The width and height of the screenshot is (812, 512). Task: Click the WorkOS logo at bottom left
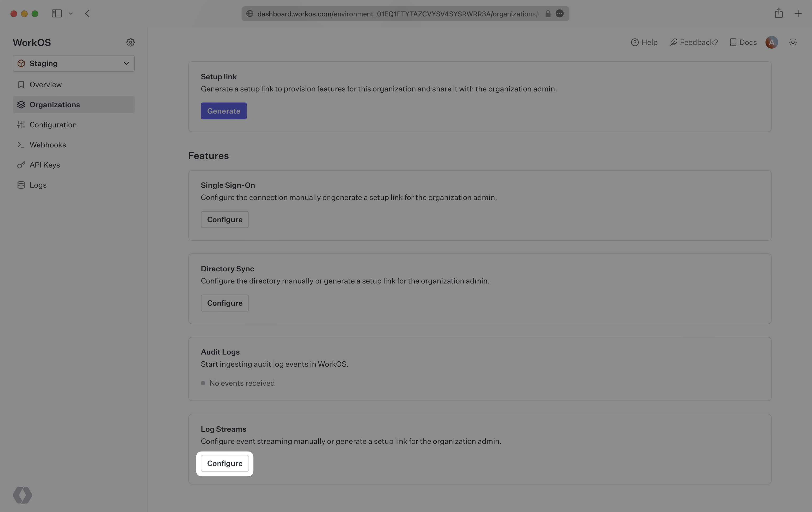(x=22, y=495)
